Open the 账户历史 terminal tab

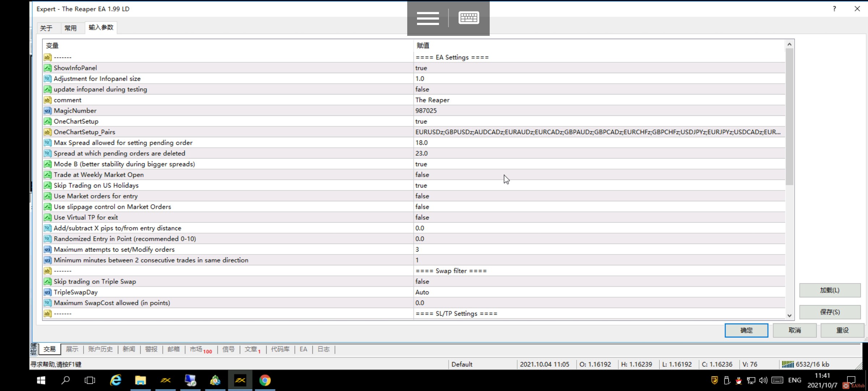(100, 349)
